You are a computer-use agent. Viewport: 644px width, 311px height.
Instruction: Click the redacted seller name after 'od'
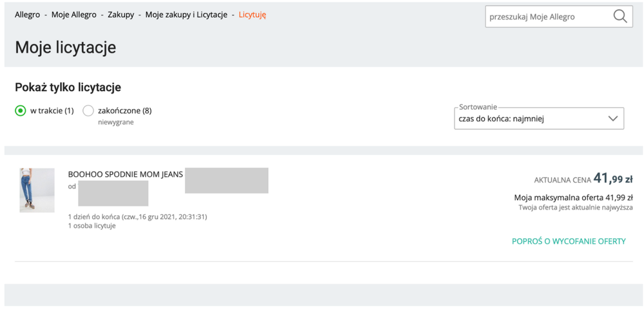point(113,193)
